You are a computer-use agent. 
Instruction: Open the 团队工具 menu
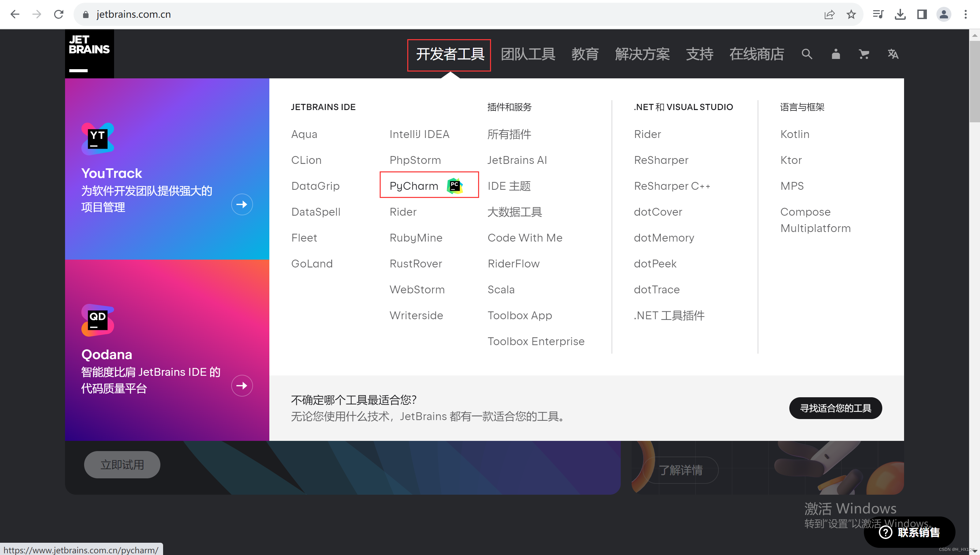click(x=527, y=54)
